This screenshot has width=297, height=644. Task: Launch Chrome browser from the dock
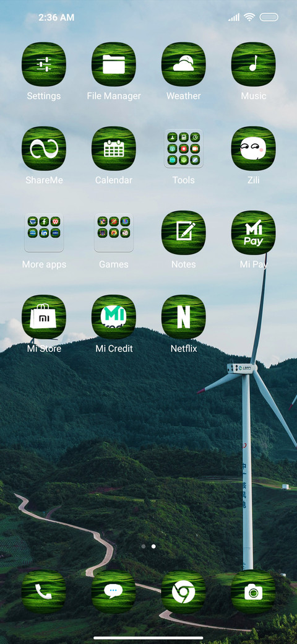pyautogui.click(x=183, y=592)
